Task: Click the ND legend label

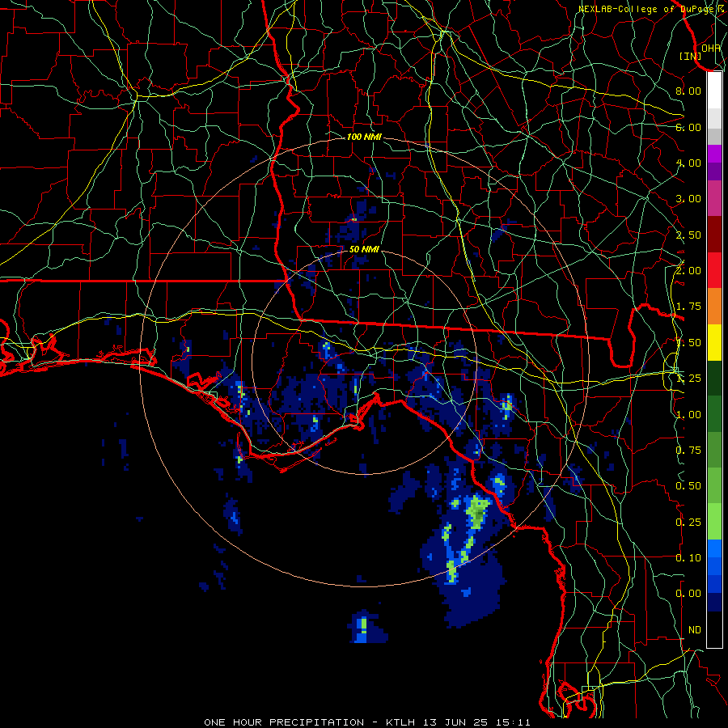Action: click(x=695, y=630)
